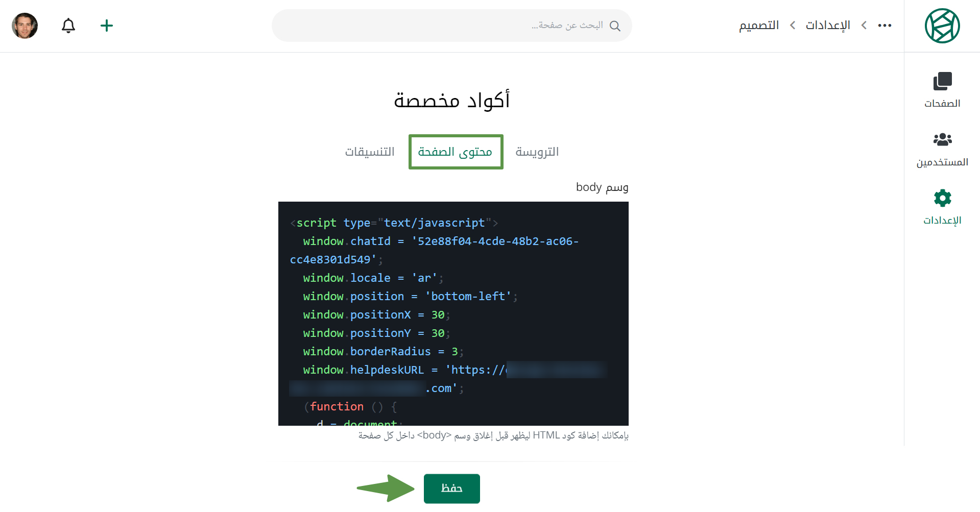Viewport: 980px width, 512px height.
Task: Select the محتوى الصفحة tab
Action: tap(455, 152)
